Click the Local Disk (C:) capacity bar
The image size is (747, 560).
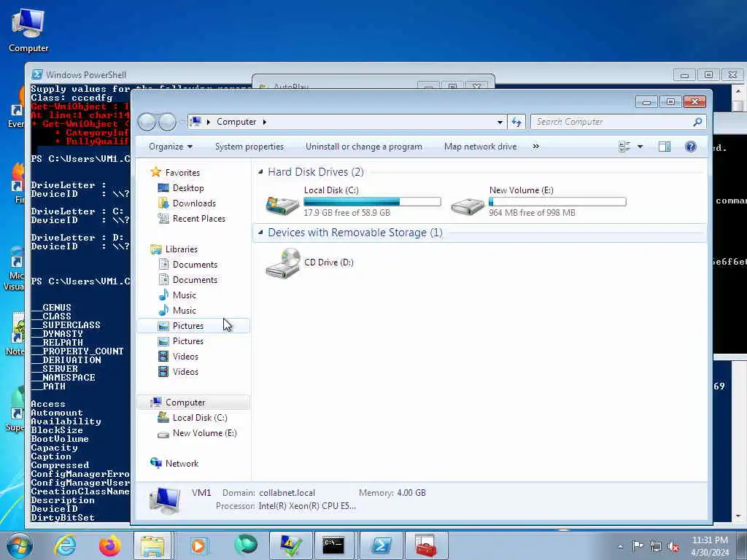click(x=372, y=201)
